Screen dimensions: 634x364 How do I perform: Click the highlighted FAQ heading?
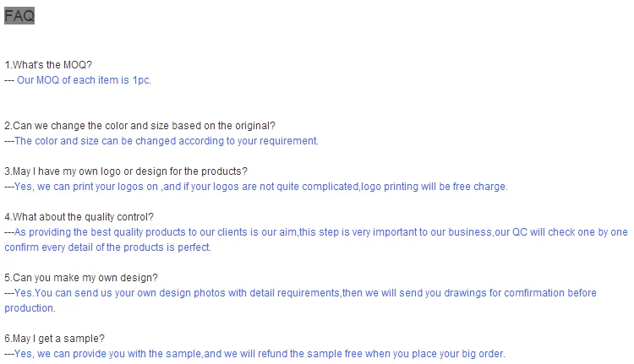(19, 15)
